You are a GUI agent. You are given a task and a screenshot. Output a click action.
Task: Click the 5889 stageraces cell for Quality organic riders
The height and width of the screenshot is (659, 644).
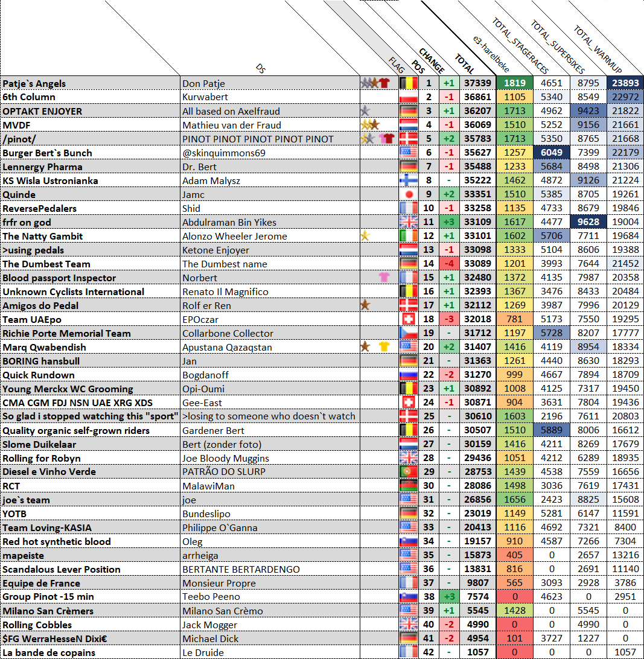[x=551, y=430]
